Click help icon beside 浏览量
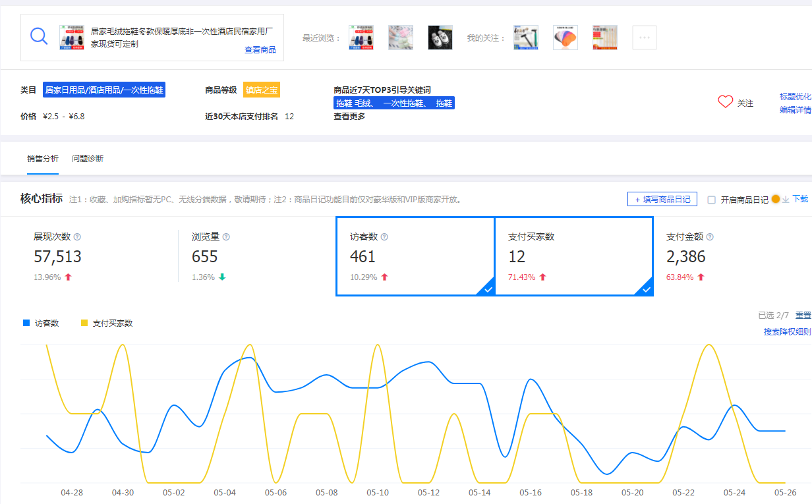 coord(227,237)
